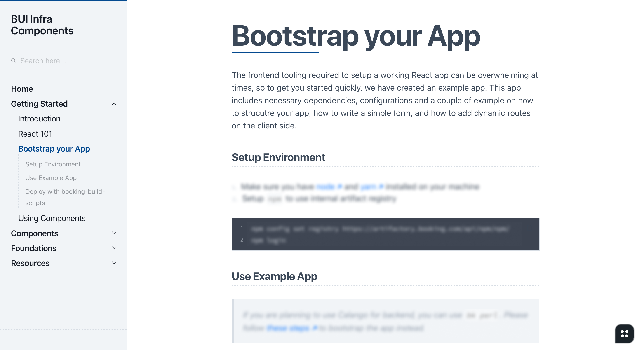
Task: Open the Introduction page
Action: tap(39, 119)
